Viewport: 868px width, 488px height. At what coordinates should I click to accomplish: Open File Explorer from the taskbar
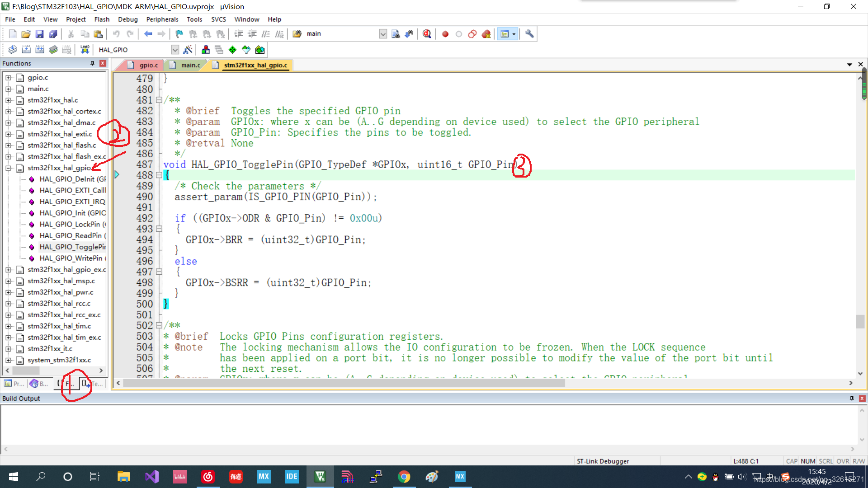click(x=123, y=477)
